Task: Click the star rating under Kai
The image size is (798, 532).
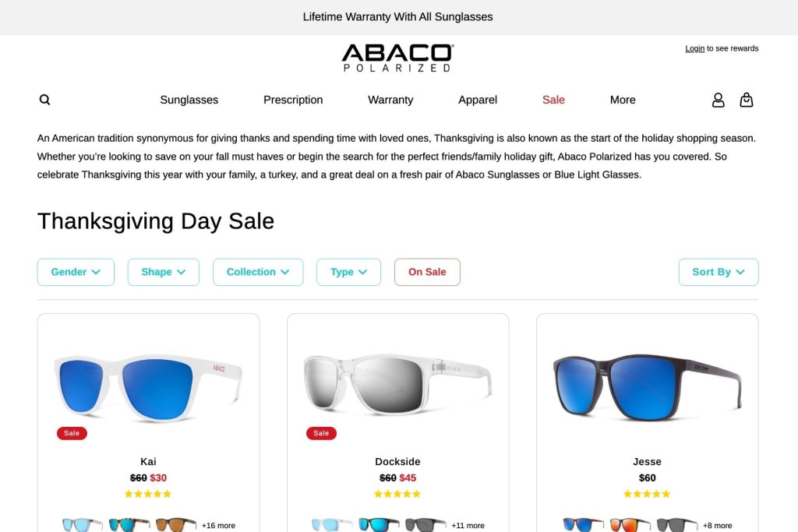Action: [148, 493]
